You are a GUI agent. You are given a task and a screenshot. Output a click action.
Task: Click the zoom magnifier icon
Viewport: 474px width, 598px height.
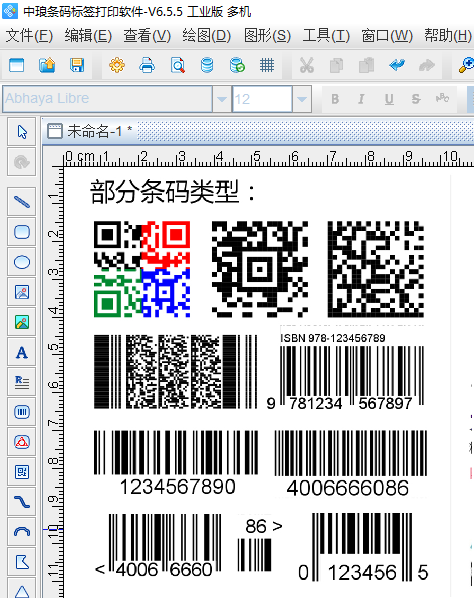466,65
